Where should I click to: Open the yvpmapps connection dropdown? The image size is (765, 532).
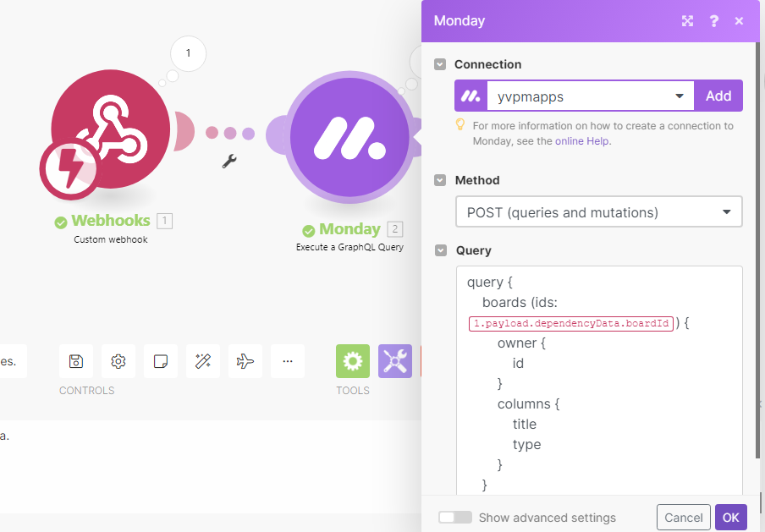591,96
